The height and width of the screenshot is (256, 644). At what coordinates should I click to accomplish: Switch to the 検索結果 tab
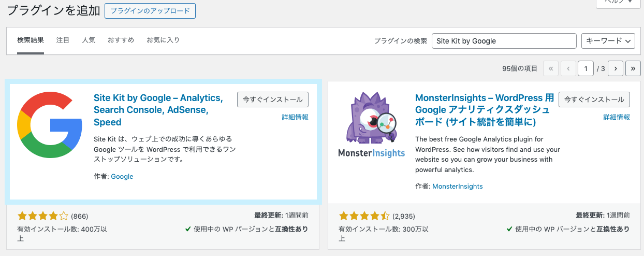coord(31,40)
